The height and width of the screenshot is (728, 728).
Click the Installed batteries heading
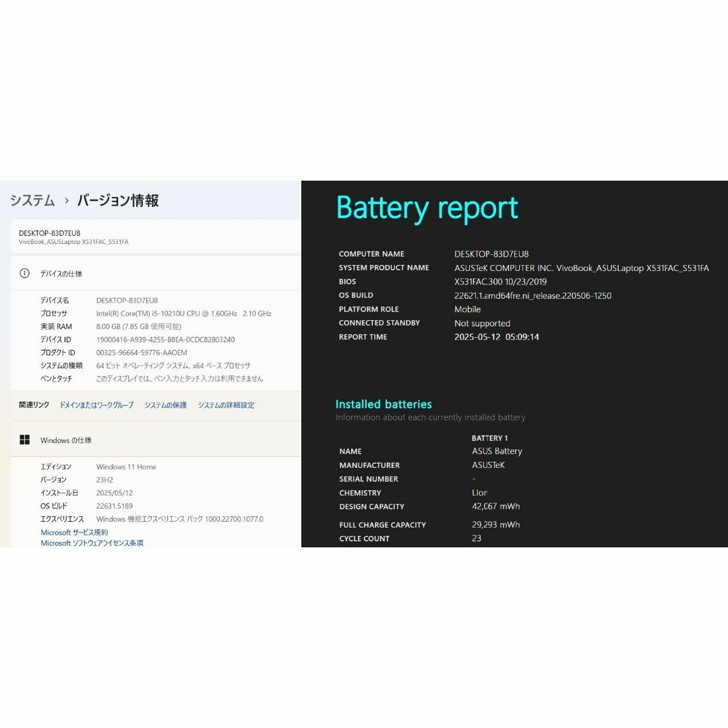[x=384, y=404]
